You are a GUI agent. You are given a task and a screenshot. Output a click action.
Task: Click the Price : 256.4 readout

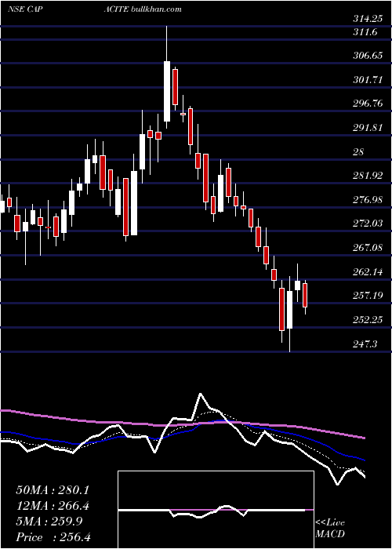[x=53, y=537]
